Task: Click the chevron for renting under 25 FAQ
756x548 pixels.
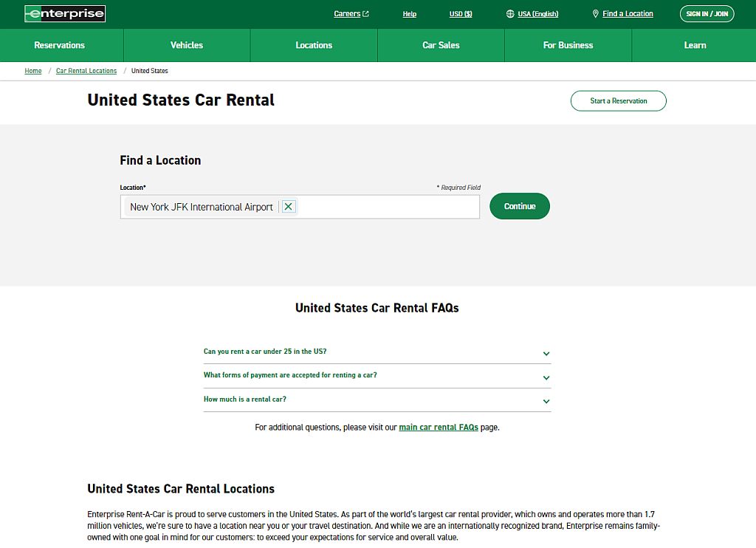Action: coord(546,354)
